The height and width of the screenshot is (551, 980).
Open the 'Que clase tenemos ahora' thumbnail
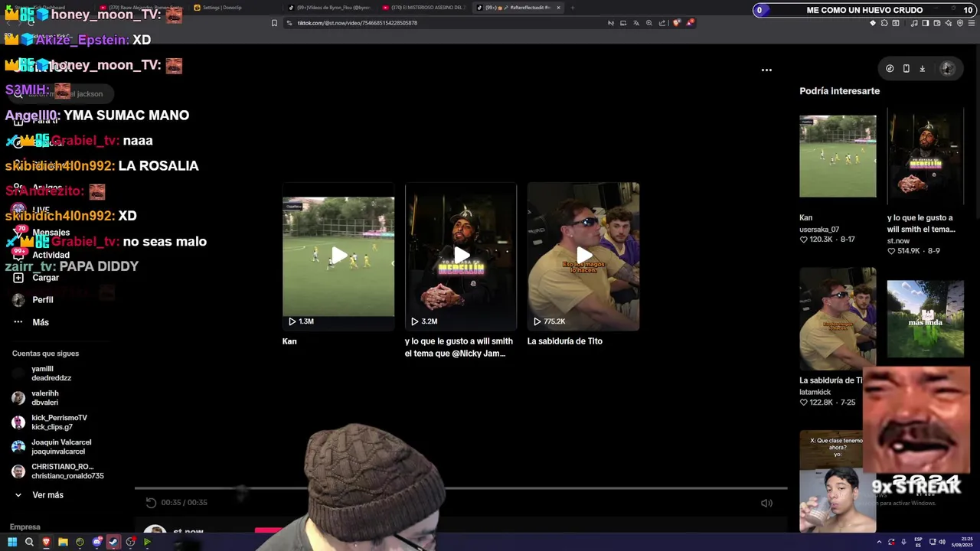pos(838,481)
